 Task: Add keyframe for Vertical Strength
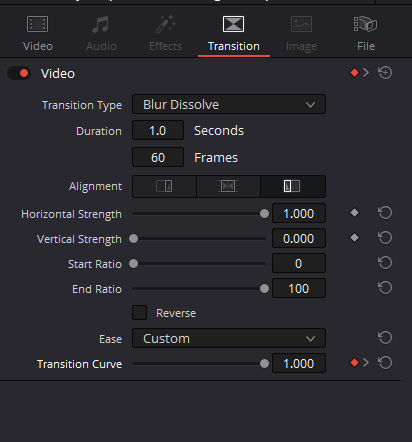[x=354, y=238]
